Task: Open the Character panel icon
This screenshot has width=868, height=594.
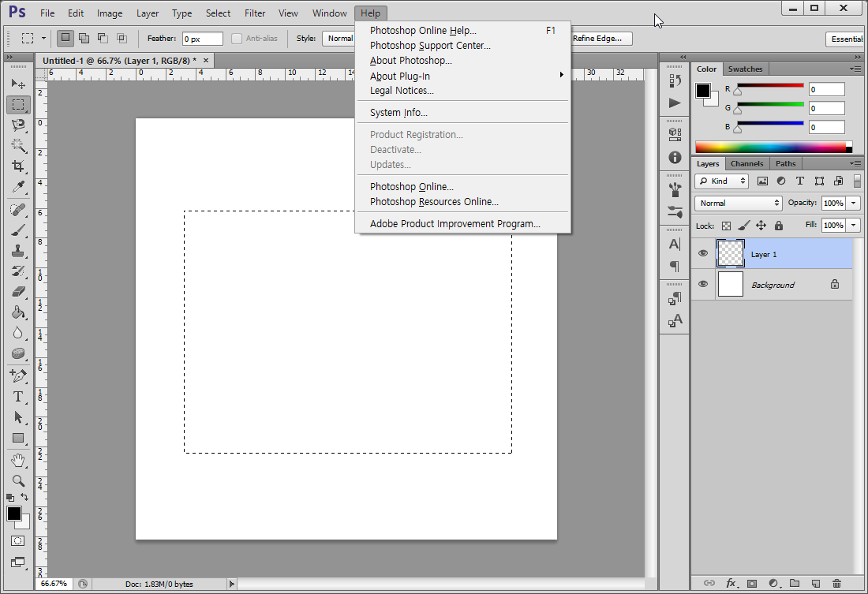Action: (675, 244)
